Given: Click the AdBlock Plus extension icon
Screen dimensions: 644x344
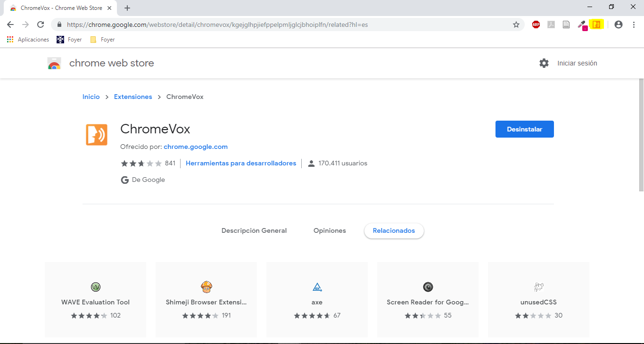Looking at the screenshot, I should tap(536, 24).
